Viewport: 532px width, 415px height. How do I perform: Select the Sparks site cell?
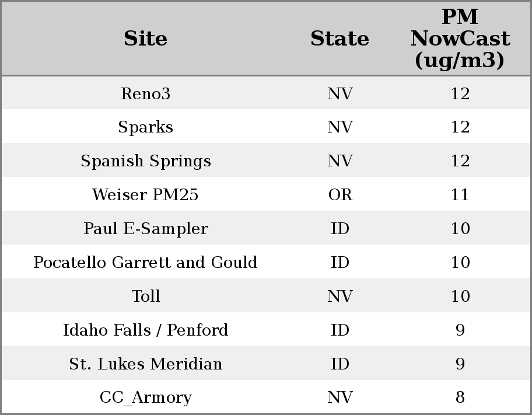pos(145,127)
